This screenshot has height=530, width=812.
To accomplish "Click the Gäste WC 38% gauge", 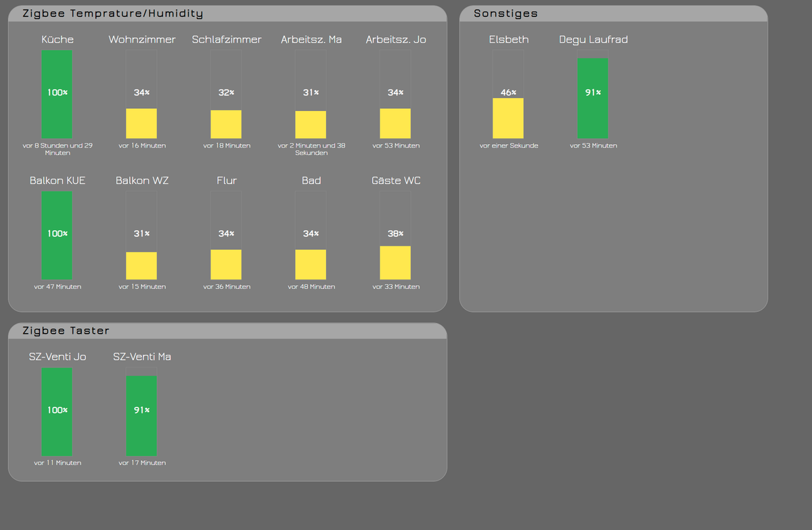I will [x=395, y=264].
